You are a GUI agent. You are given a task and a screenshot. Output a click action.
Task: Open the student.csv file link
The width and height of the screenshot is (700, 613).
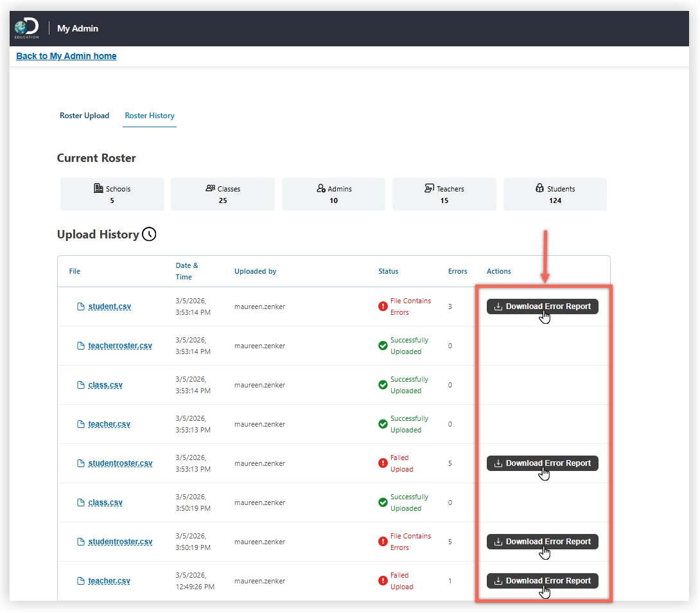tap(109, 306)
